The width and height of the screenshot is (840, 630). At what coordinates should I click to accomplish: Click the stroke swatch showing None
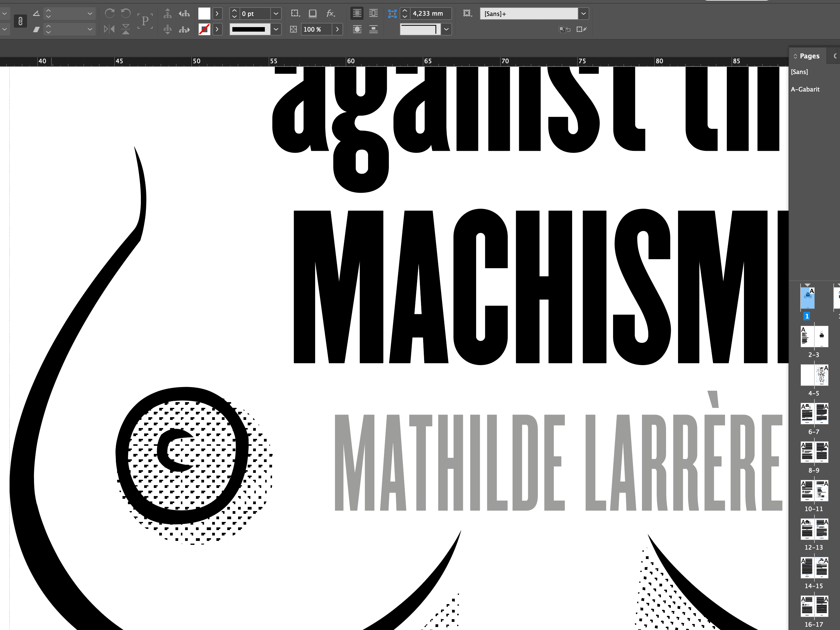(204, 29)
